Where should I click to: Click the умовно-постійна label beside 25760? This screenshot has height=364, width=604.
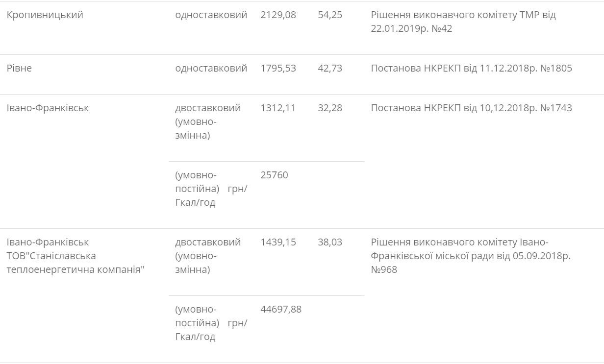[211, 189]
